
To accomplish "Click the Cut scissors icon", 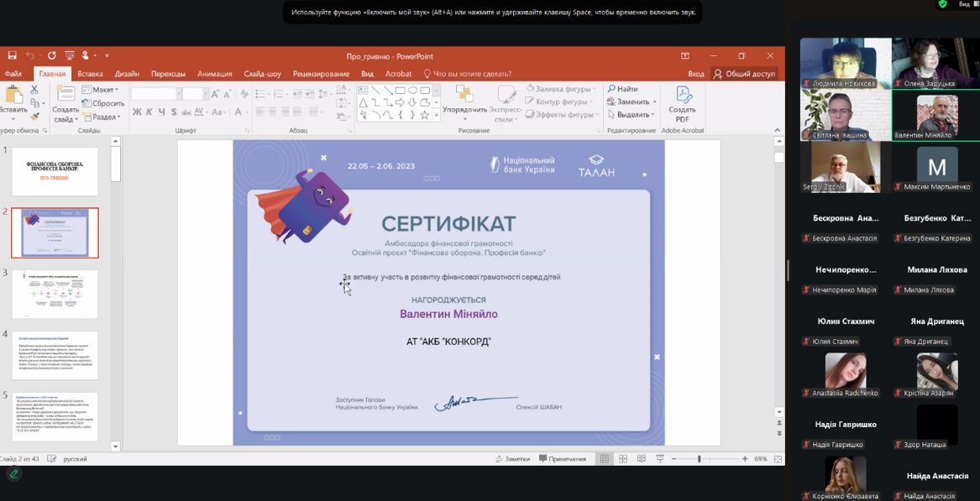I will [x=34, y=89].
